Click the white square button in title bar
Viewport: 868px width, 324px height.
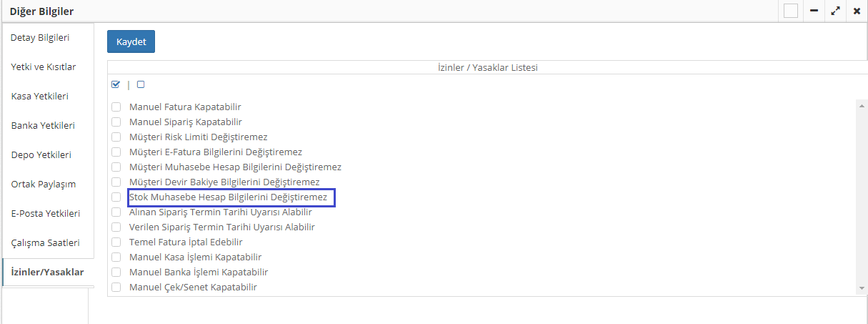[x=791, y=11]
